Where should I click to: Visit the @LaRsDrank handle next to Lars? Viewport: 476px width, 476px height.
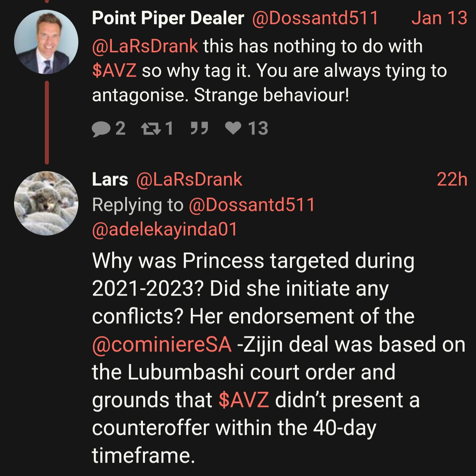[x=189, y=179]
